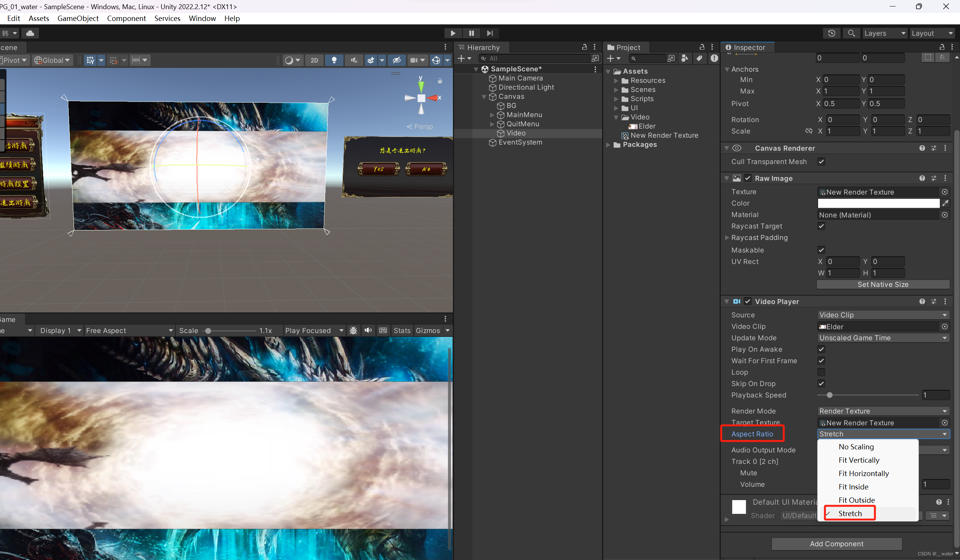Collapse the Anchors foldout
Image resolution: width=960 pixels, height=560 pixels.
[x=726, y=69]
